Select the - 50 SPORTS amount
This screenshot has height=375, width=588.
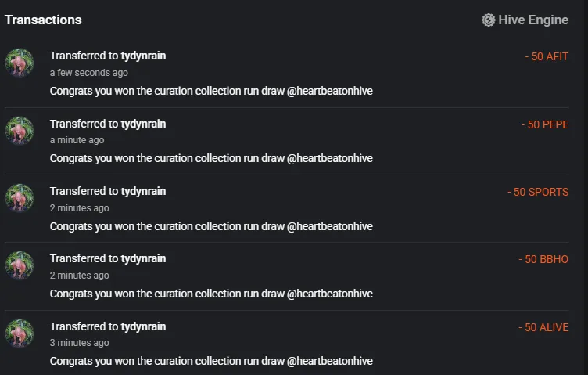coord(538,192)
